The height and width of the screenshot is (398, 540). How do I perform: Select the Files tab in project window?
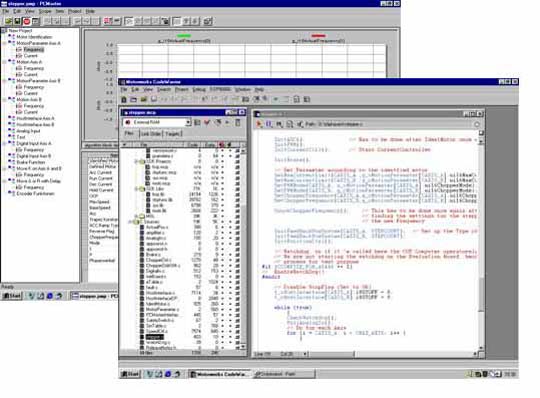[x=129, y=134]
